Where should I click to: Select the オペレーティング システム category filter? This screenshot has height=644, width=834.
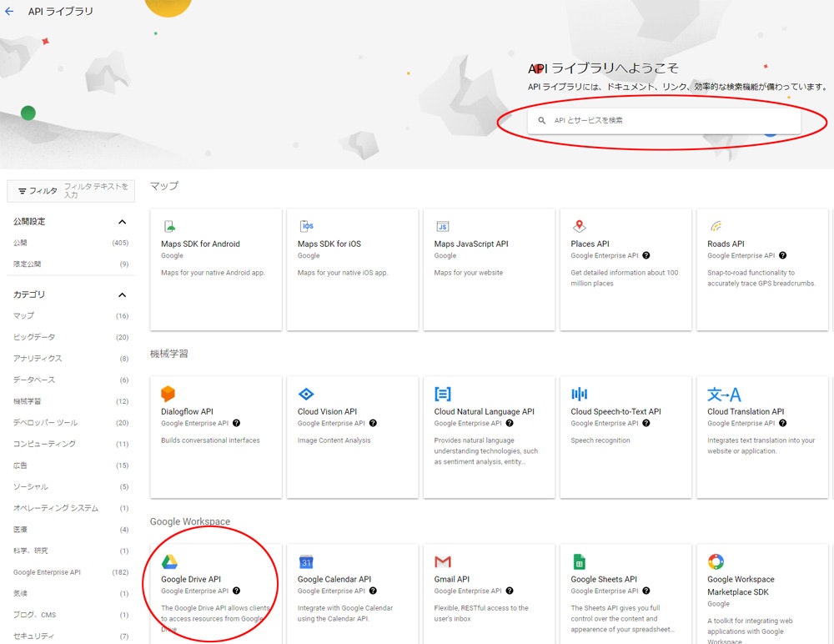[71, 508]
